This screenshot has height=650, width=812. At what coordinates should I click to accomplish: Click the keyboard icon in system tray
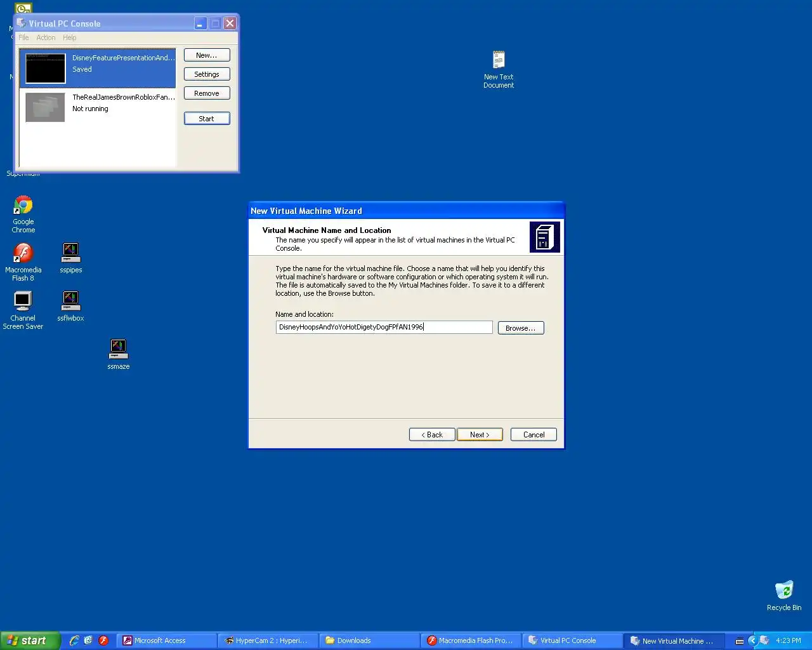(740, 641)
